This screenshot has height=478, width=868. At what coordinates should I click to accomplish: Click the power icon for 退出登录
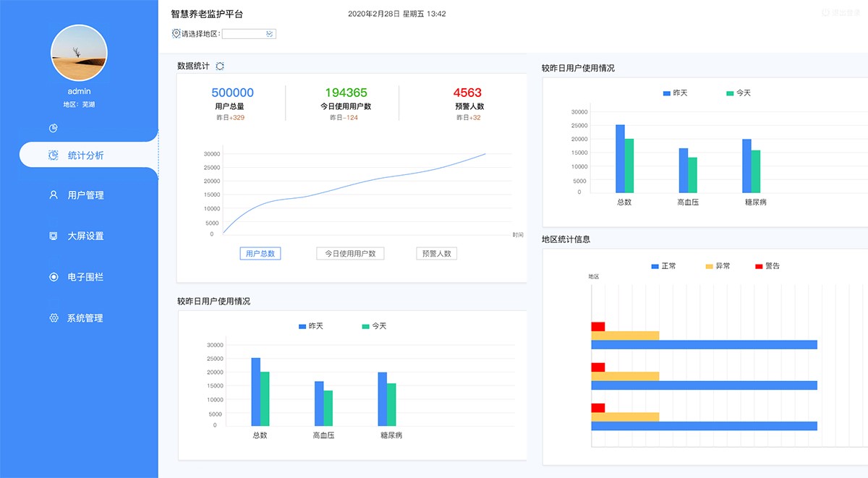(x=825, y=12)
